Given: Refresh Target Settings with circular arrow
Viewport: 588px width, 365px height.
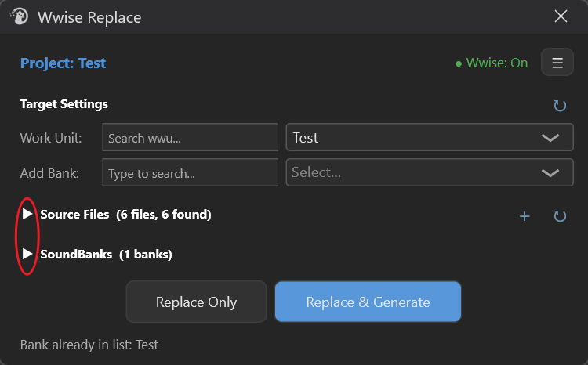Looking at the screenshot, I should [x=560, y=105].
